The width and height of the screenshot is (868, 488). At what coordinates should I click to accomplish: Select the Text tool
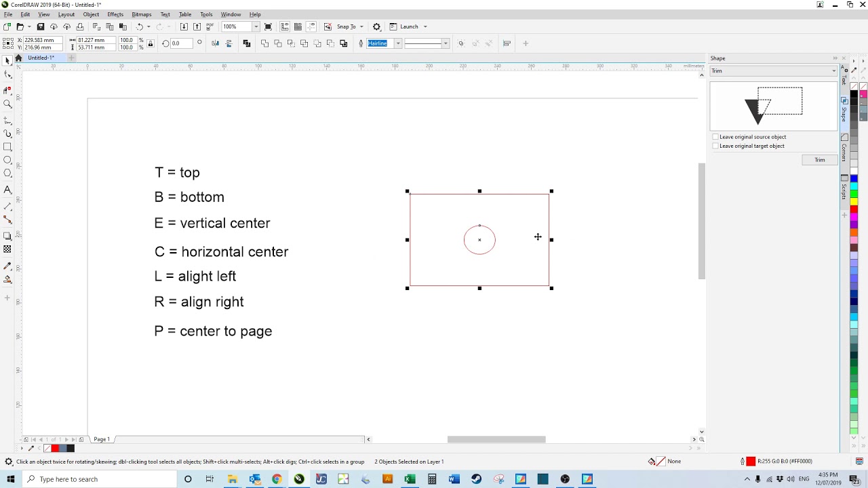(x=7, y=190)
